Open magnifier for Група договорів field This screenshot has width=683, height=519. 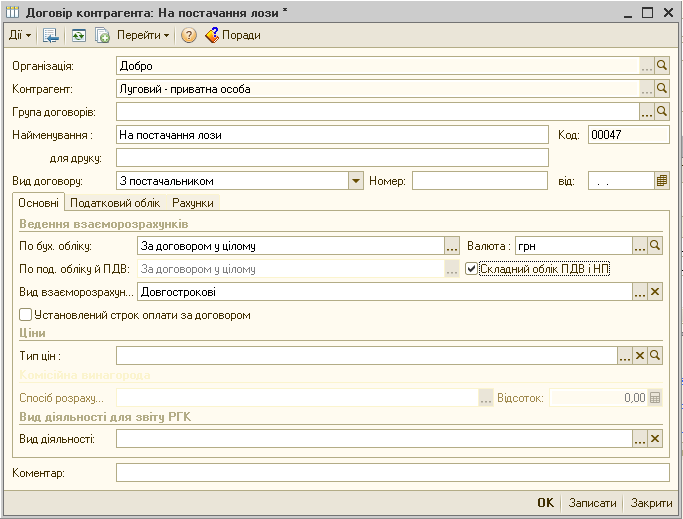661,111
